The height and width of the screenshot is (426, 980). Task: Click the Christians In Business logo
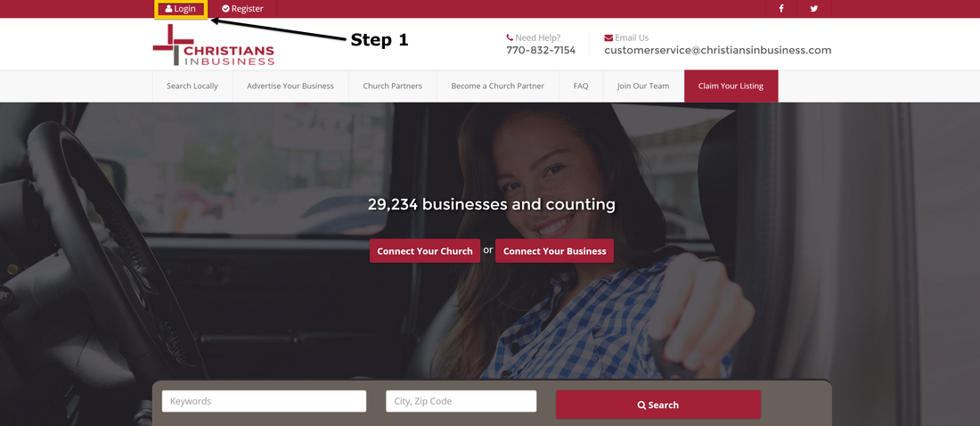click(x=213, y=45)
